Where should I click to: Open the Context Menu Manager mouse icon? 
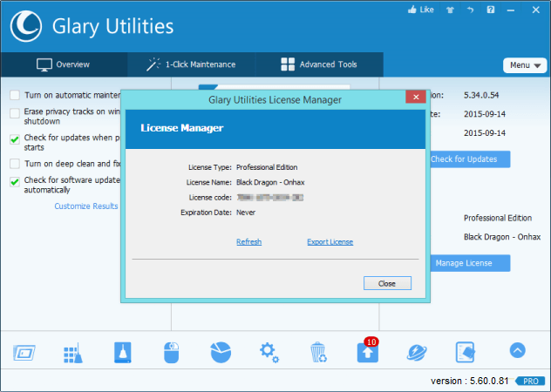click(x=172, y=352)
